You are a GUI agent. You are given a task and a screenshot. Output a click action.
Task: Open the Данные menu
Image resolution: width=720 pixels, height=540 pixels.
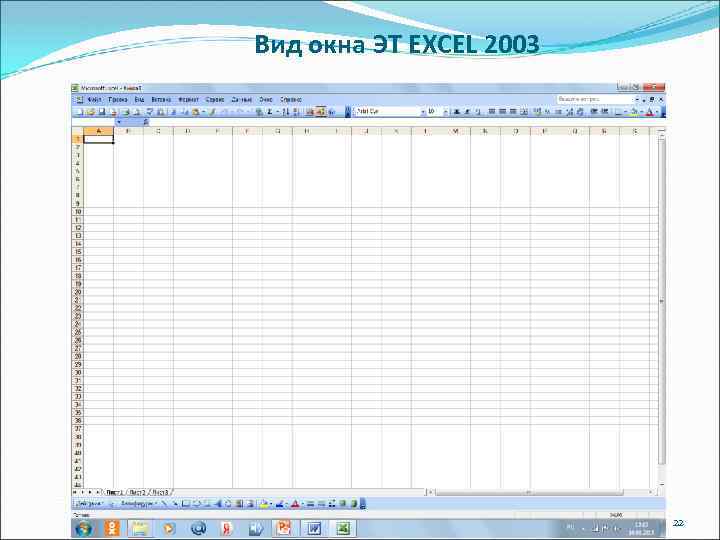[x=242, y=99]
